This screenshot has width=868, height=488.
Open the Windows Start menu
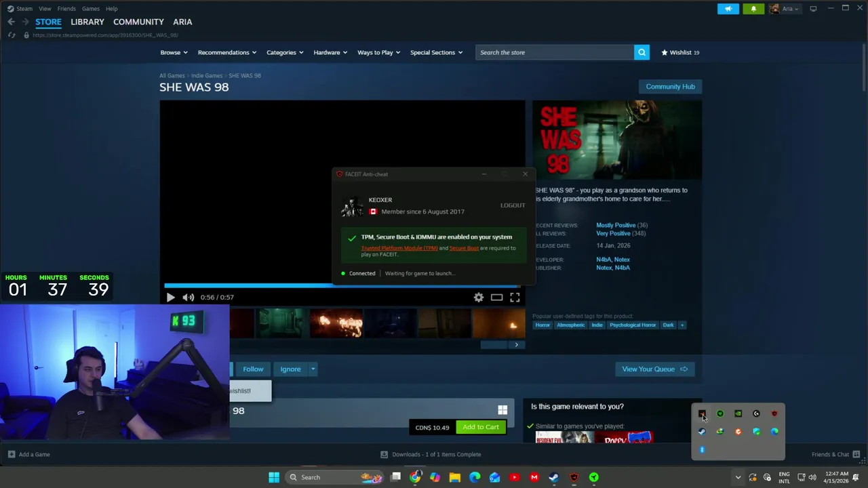coord(274,477)
